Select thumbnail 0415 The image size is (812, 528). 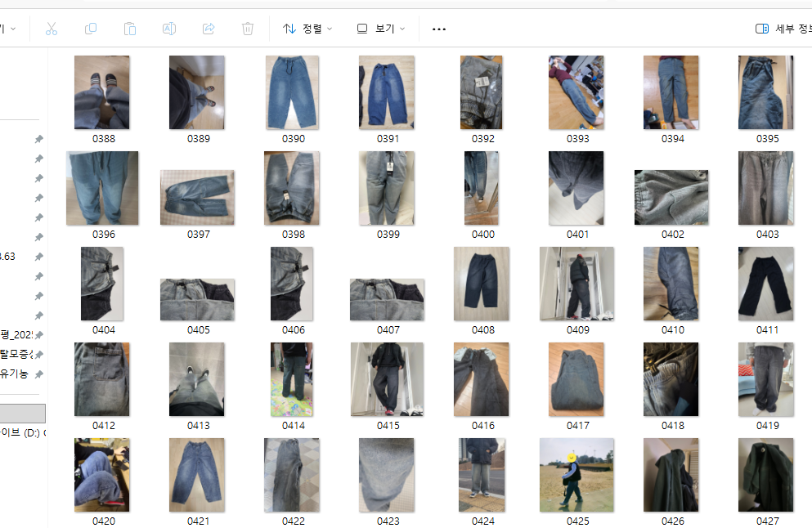click(388, 379)
